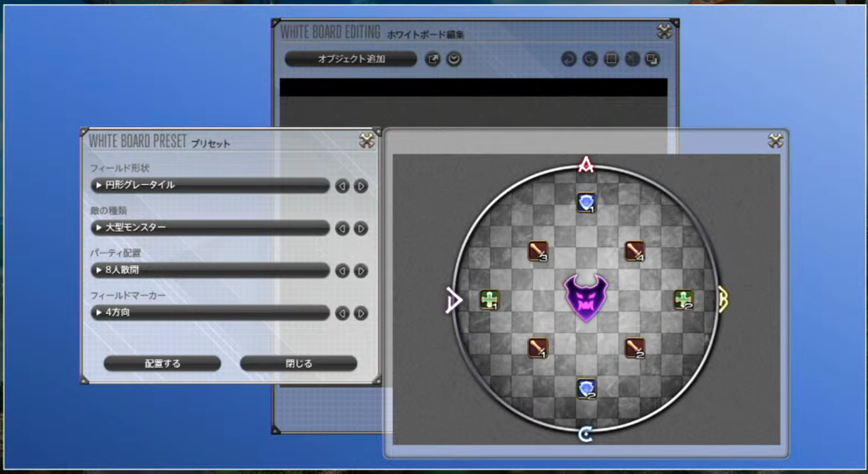Click the yellow B field marker
The image size is (868, 474).
722,299
